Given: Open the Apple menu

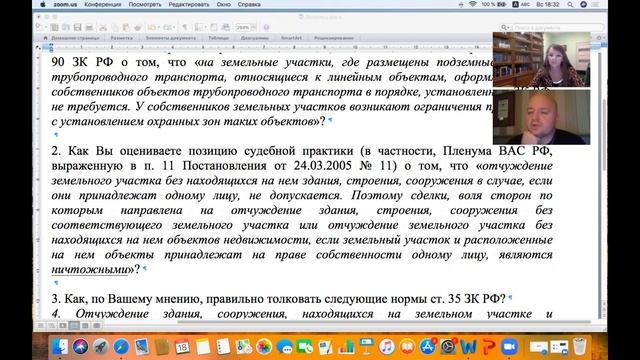Looking at the screenshot, I should pyautogui.click(x=42, y=4).
